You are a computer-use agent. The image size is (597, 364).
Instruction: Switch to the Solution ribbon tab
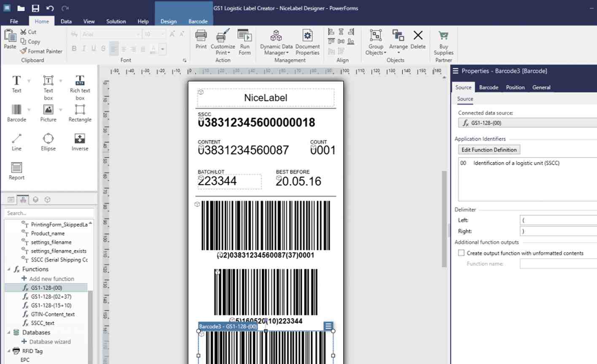(116, 21)
